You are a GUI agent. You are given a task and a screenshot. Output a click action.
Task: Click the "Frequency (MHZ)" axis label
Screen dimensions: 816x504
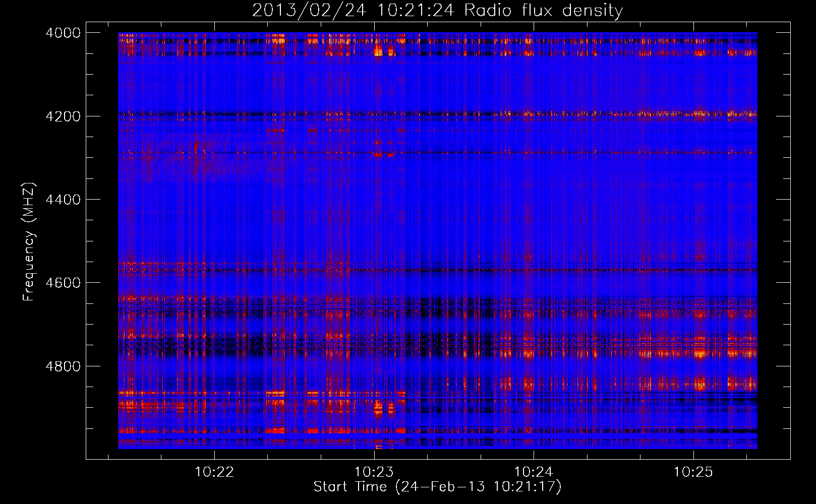click(29, 242)
